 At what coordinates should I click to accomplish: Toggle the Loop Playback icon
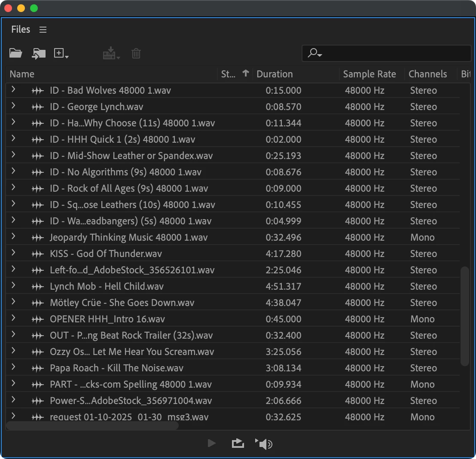[238, 444]
